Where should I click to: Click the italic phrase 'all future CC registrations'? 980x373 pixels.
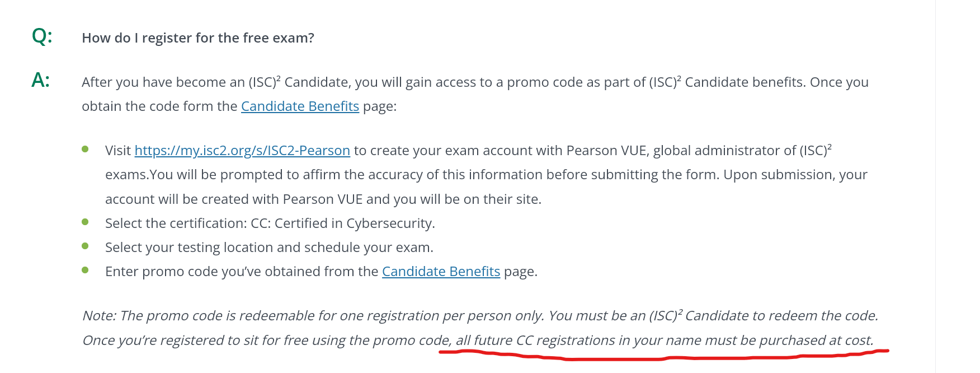[x=535, y=340]
